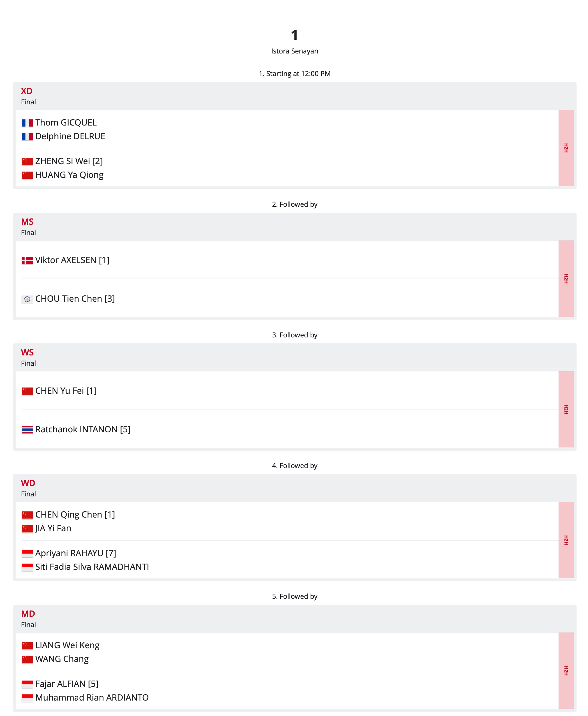The width and height of the screenshot is (588, 716).
Task: Select player JIA Yi Fan
Action: click(x=53, y=528)
